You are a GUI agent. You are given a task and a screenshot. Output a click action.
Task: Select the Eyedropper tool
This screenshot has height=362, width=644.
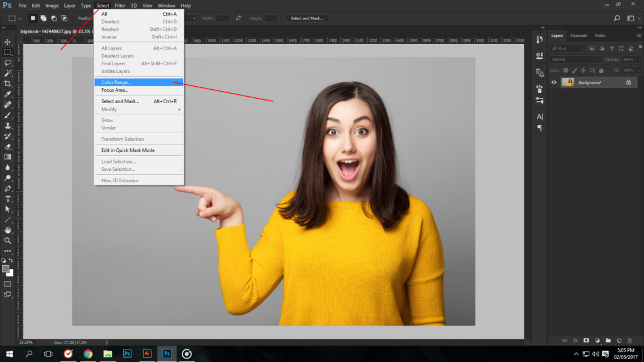point(8,94)
